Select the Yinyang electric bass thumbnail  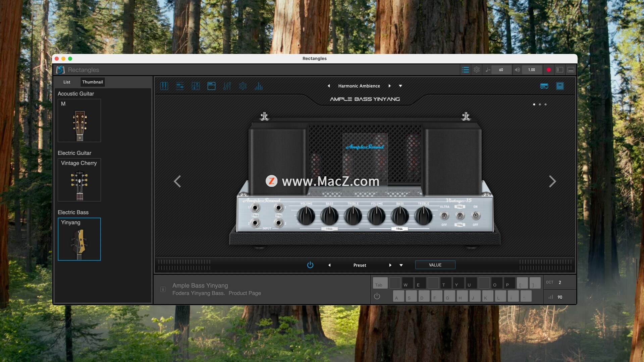coord(79,239)
